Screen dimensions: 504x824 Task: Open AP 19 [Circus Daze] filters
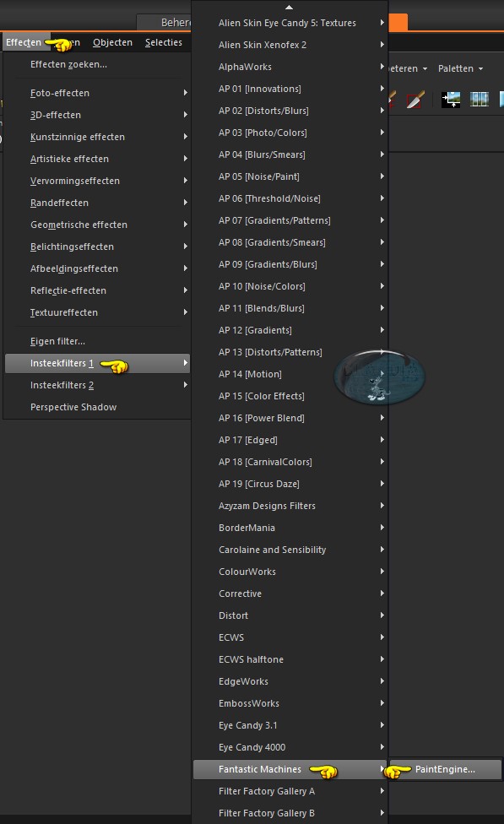290,484
